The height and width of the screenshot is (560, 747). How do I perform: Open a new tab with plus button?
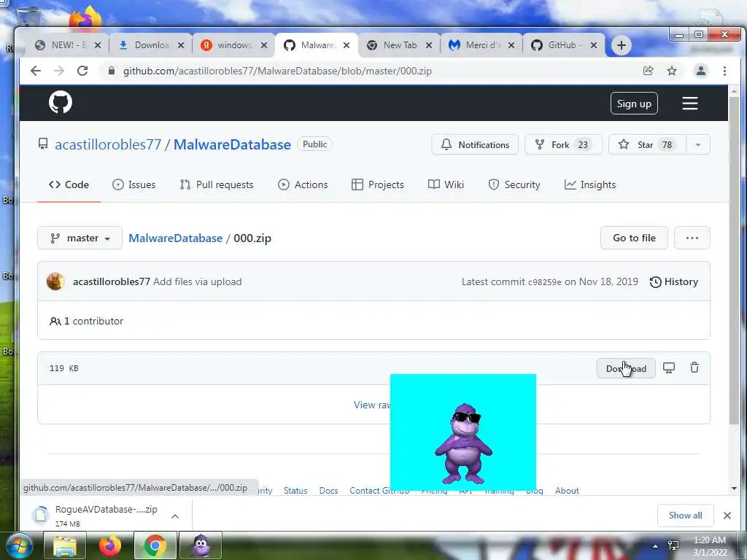tap(622, 45)
